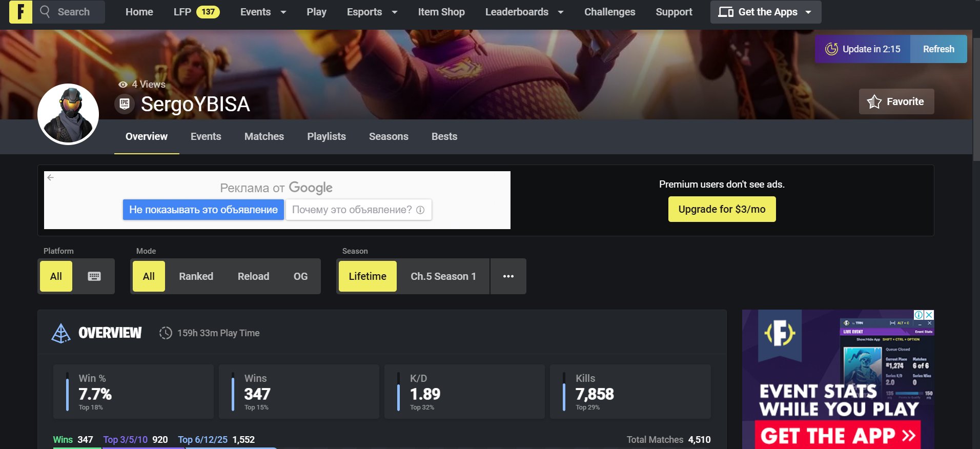The height and width of the screenshot is (449, 980).
Task: Click the back arrow in Google ad
Action: [50, 177]
